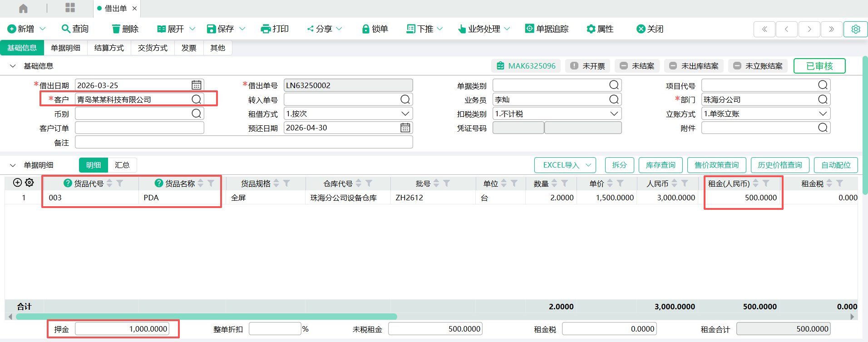
Task: Click add row plus icon in grid
Action: pyautogui.click(x=17, y=183)
